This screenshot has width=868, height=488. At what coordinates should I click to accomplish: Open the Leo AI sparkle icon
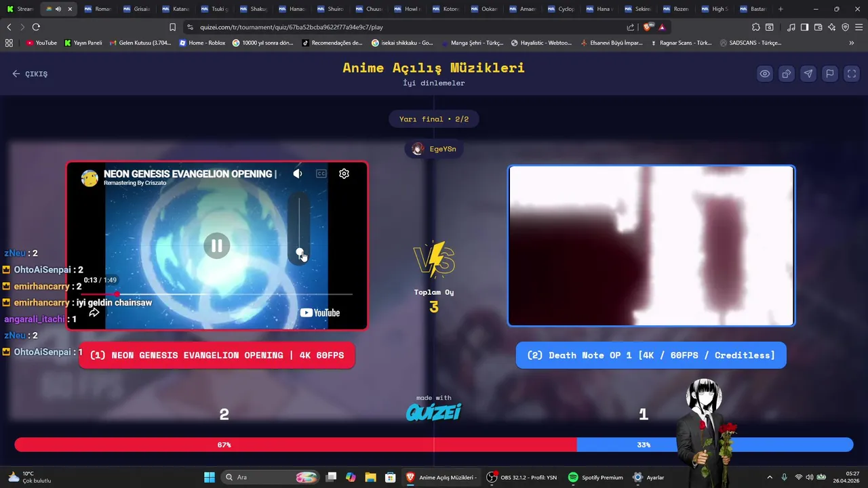tap(831, 27)
